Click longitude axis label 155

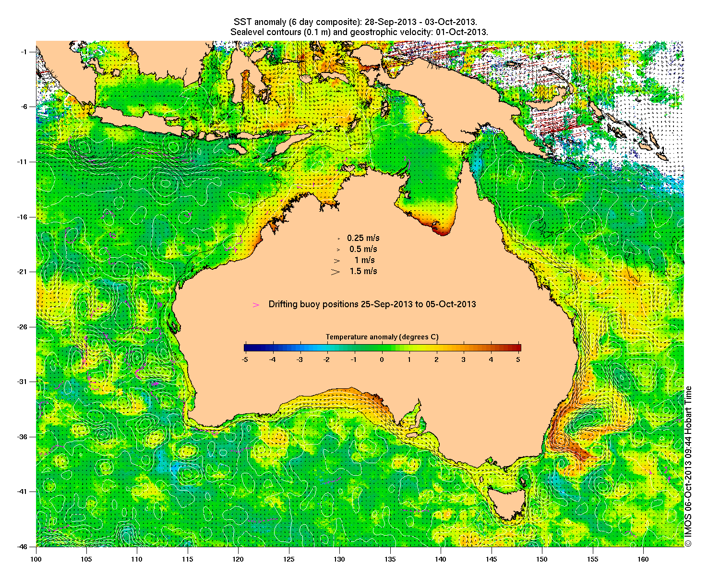point(592,559)
